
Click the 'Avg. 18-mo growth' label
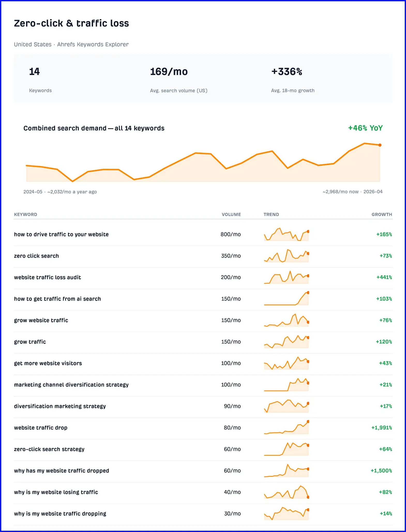(293, 90)
